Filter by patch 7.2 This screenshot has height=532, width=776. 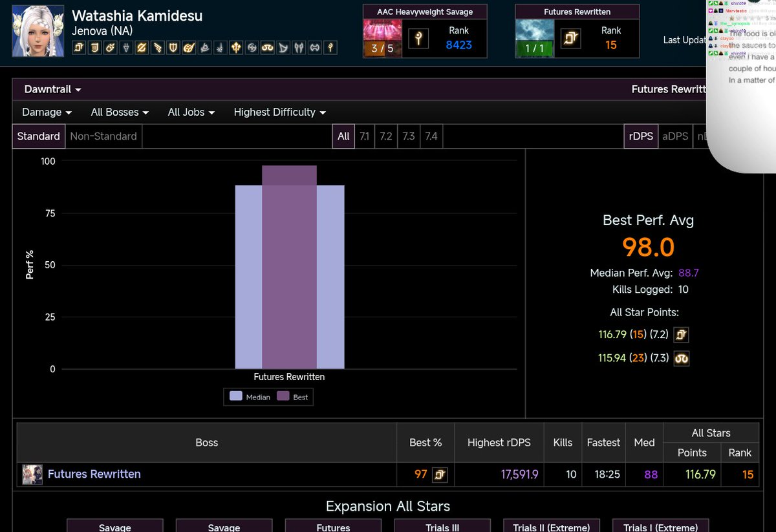386,136
